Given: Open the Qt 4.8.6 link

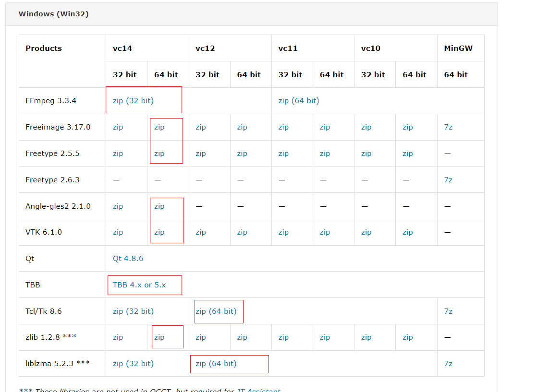Looking at the screenshot, I should tap(128, 259).
